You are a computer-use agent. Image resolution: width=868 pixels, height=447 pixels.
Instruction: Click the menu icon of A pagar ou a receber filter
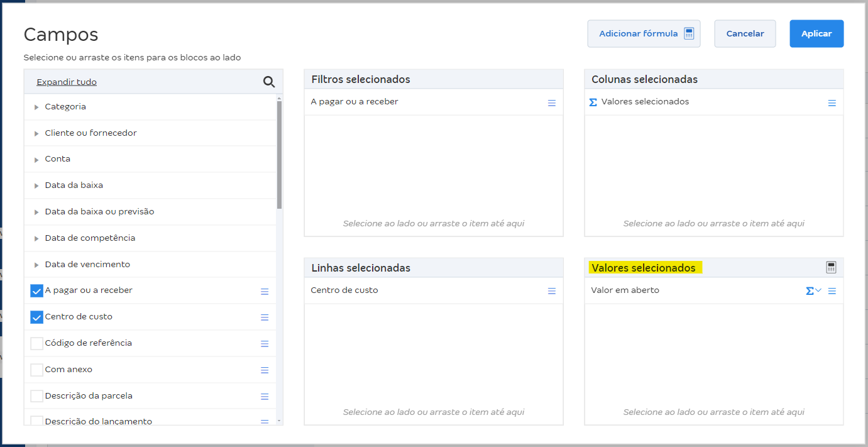pyautogui.click(x=552, y=103)
